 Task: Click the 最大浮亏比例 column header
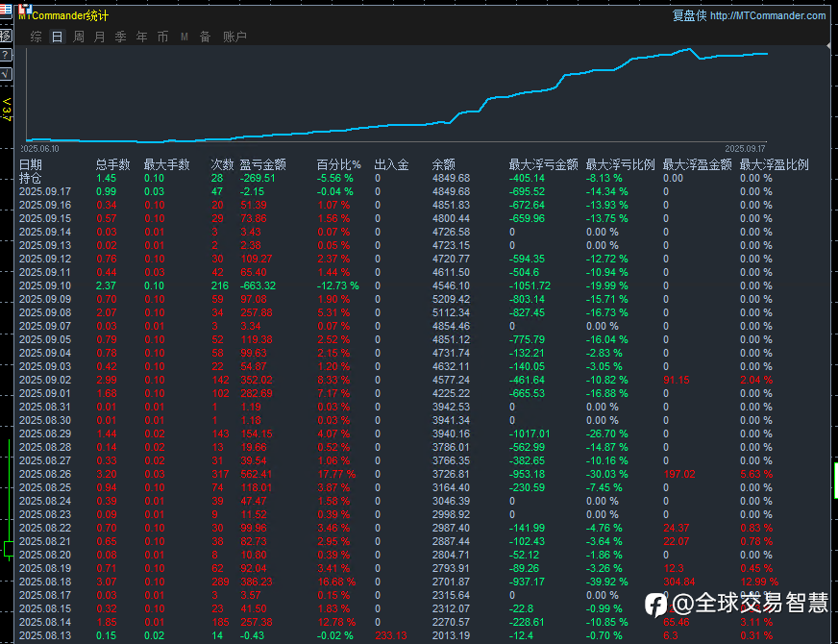[x=620, y=164]
